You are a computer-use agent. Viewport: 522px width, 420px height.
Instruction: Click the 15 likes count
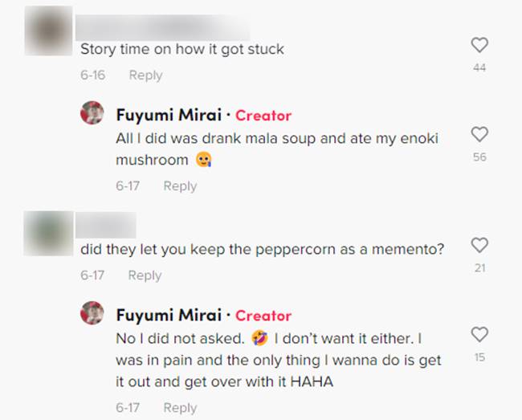pos(479,357)
